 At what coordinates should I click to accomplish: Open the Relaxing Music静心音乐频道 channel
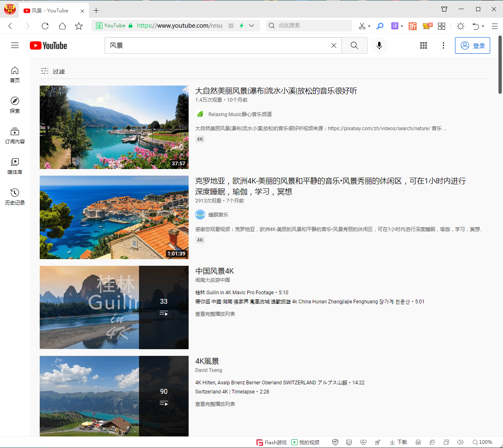tap(240, 114)
